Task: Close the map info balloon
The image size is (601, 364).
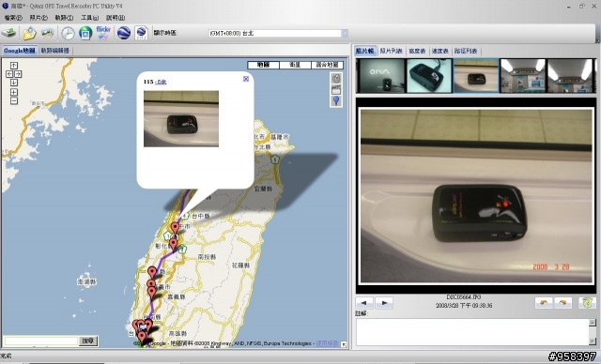Action: (x=246, y=79)
